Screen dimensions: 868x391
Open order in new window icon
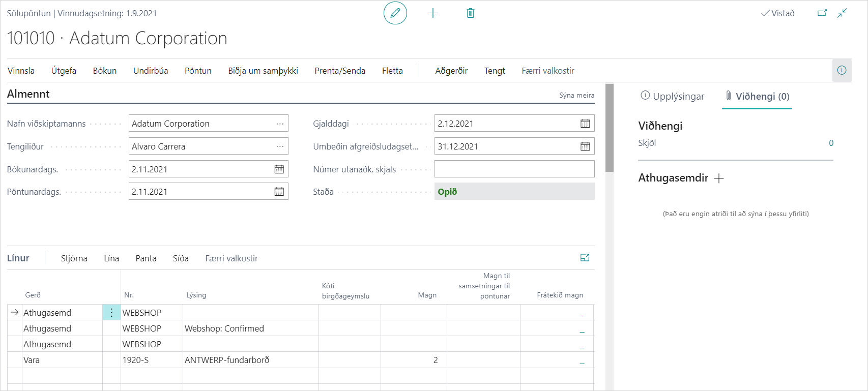(x=822, y=13)
